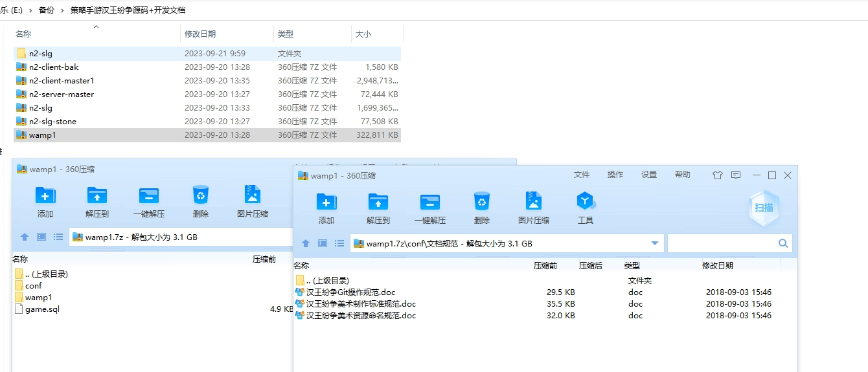
Task: Select n2-client-master1 archive in Explorer
Action: [207, 80]
